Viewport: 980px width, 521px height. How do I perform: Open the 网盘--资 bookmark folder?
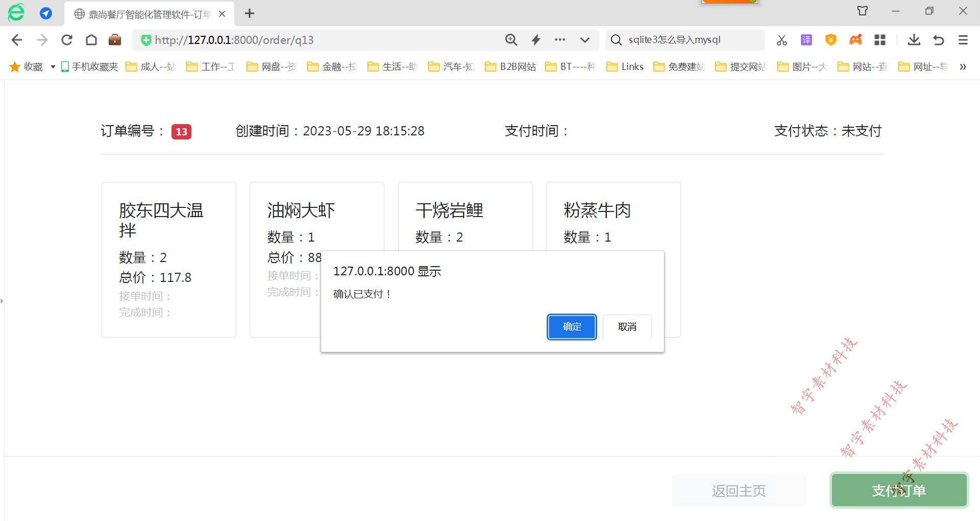click(272, 67)
